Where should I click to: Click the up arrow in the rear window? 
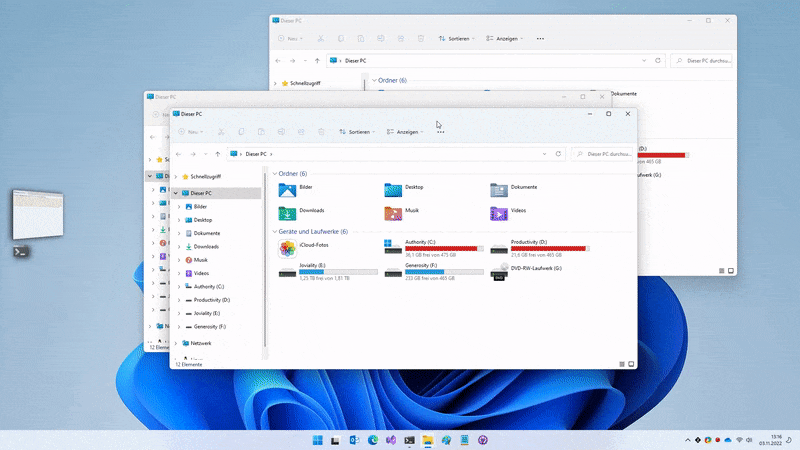click(x=317, y=60)
